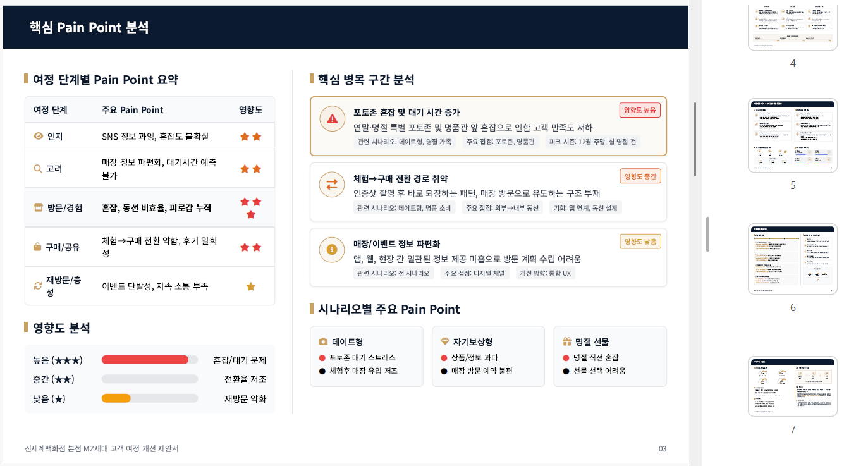Click the camera icon next to 데이트형
This screenshot has height=466, width=868.
(x=324, y=341)
